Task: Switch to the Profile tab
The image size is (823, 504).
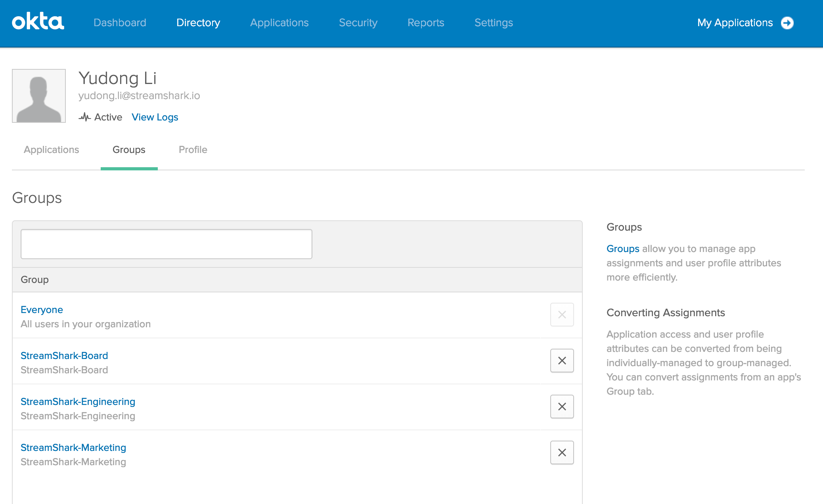Action: (x=193, y=149)
